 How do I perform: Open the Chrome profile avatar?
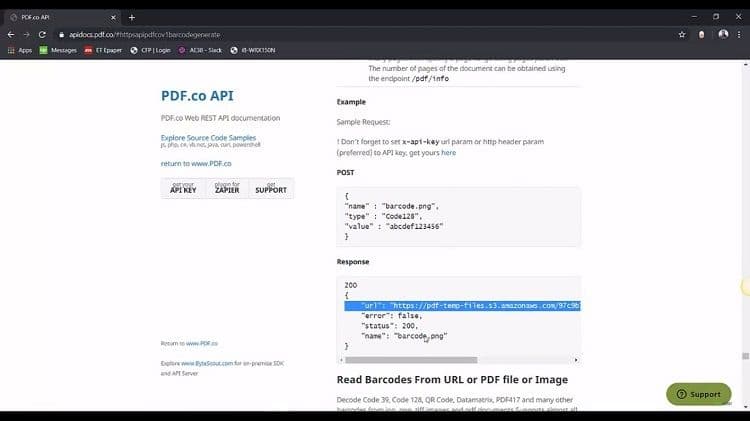click(723, 34)
